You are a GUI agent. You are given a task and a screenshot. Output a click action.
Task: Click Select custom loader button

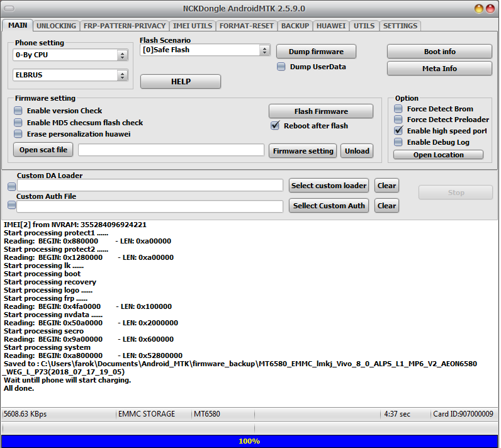pos(329,186)
